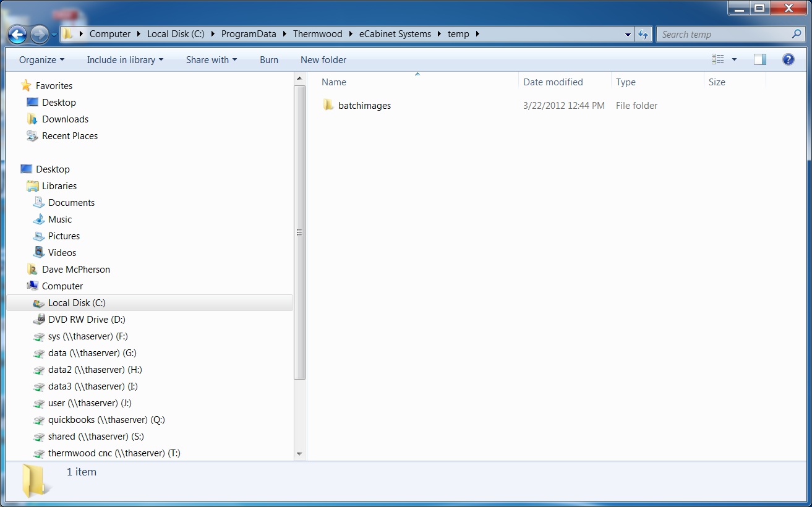
Task: Click the Change your view icon
Action: pos(717,60)
